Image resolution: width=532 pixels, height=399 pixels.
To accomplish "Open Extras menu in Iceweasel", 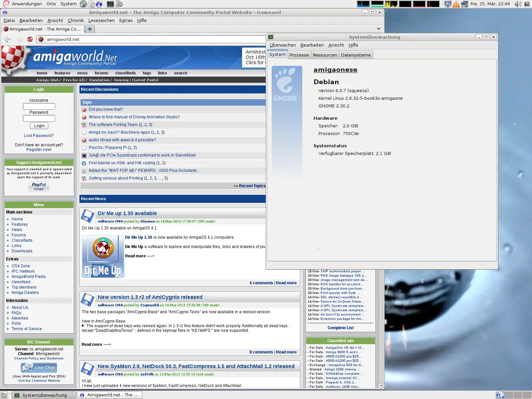I will pyautogui.click(x=126, y=20).
